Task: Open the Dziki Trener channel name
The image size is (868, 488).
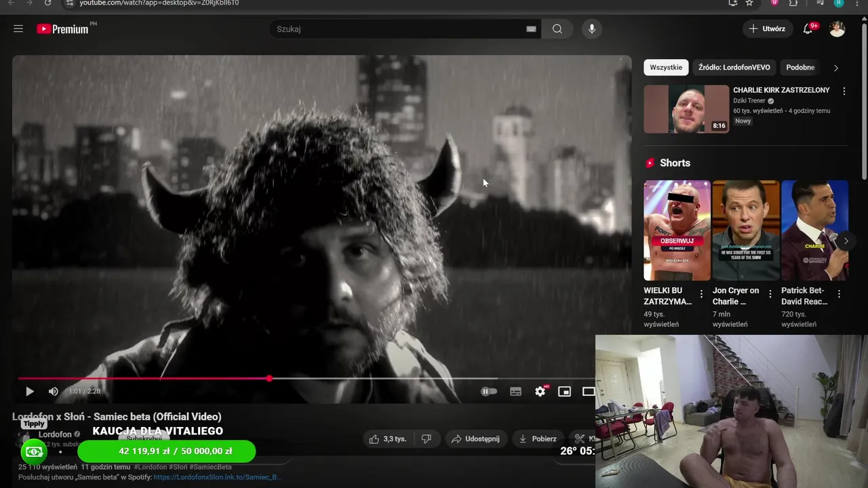Action: tap(749, 100)
